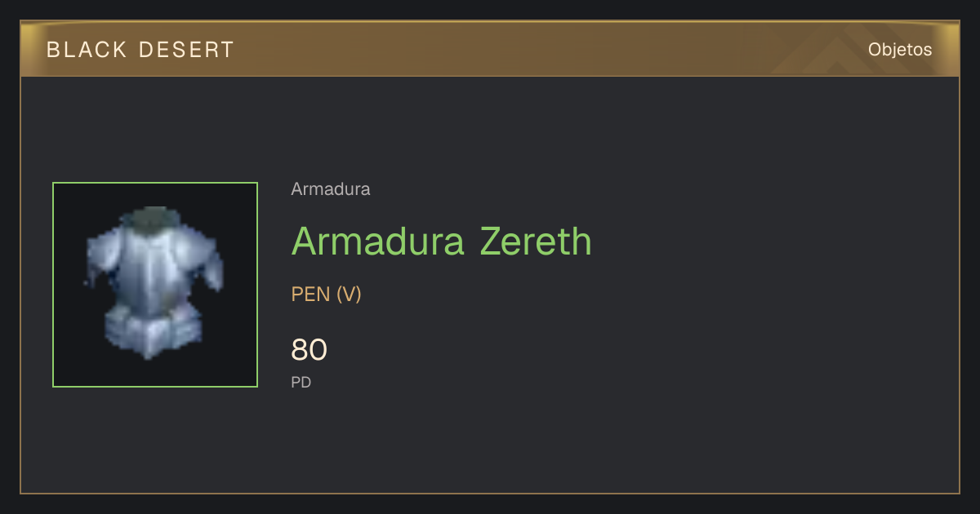The width and height of the screenshot is (980, 514).
Task: Click the word BLACK in the banner
Action: point(87,50)
